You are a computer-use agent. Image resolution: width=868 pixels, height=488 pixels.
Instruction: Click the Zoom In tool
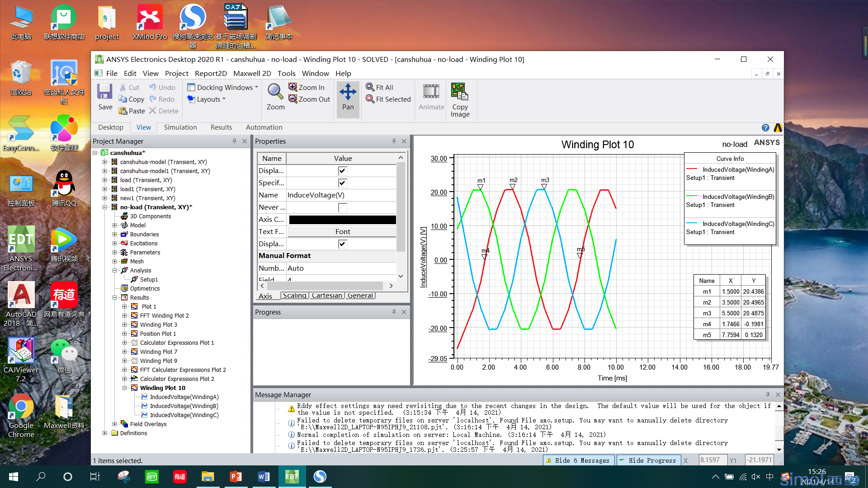click(x=307, y=87)
